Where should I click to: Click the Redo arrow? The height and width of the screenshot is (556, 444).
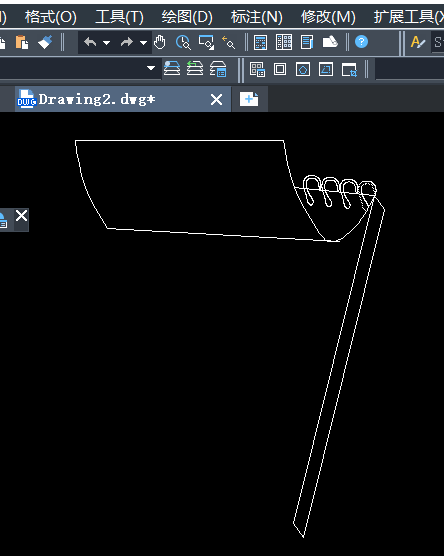coord(127,43)
